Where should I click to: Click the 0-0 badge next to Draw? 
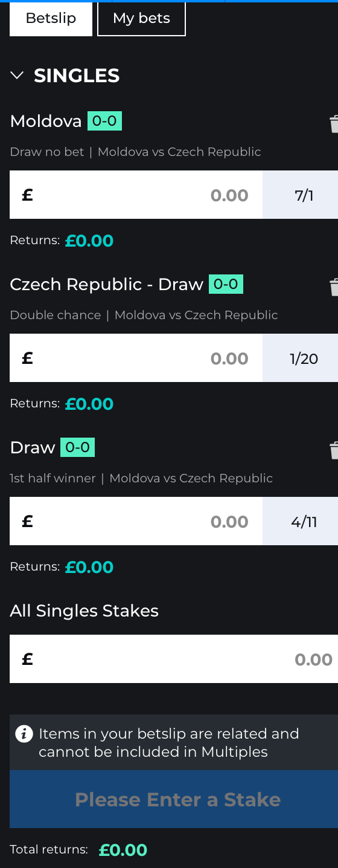[78, 447]
